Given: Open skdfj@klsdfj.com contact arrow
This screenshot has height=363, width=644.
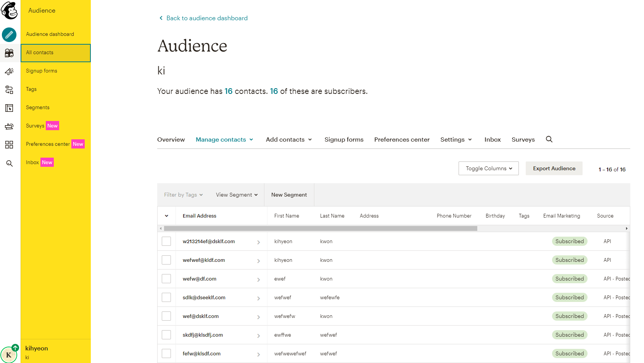Looking at the screenshot, I should pyautogui.click(x=259, y=336).
